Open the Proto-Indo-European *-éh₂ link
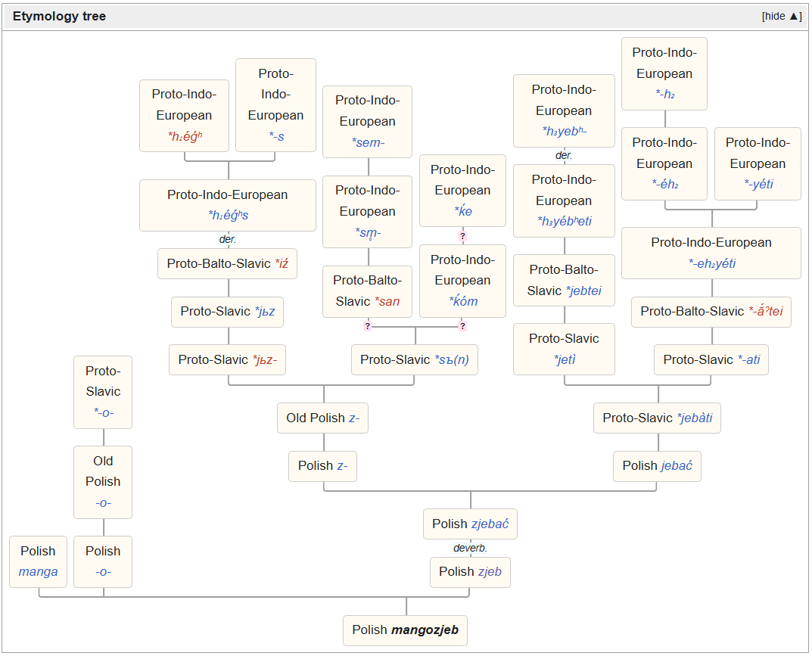Viewport: 812px width, 656px height. click(665, 184)
